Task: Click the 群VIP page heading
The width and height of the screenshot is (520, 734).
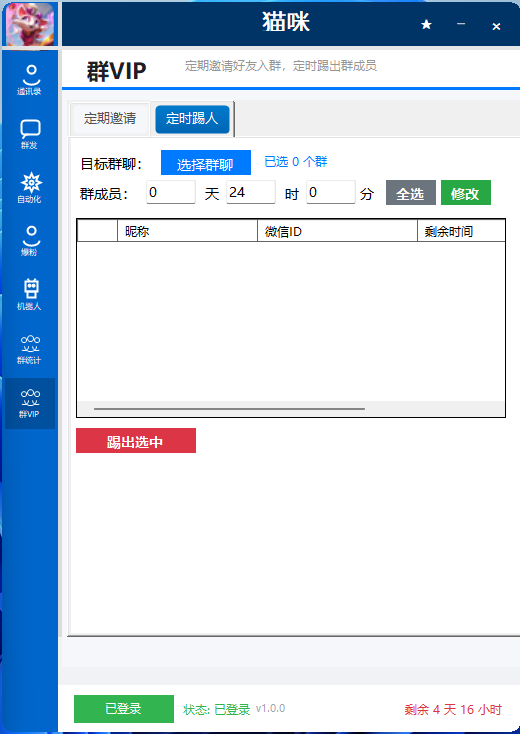Action: (x=117, y=72)
